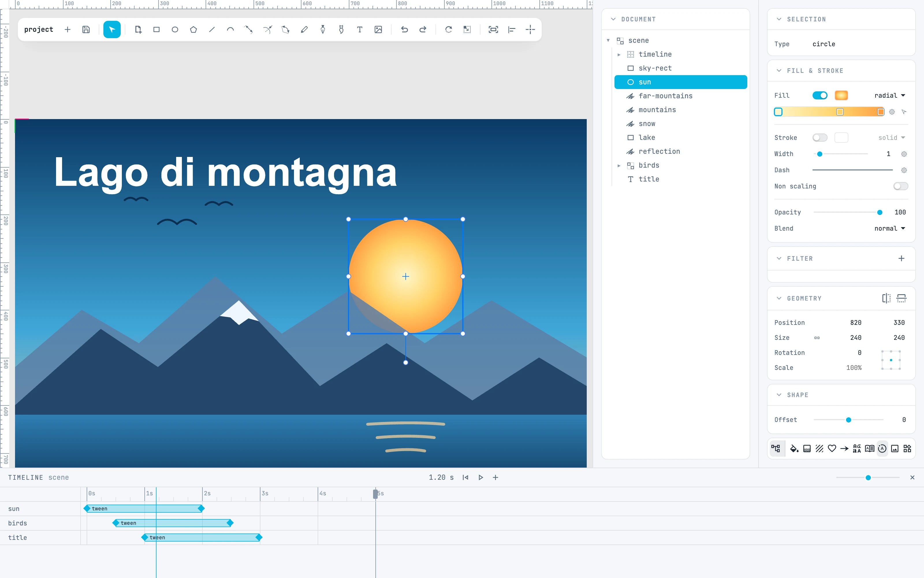Select the sky-rect layer
This screenshot has width=924, height=578.
(680, 68)
